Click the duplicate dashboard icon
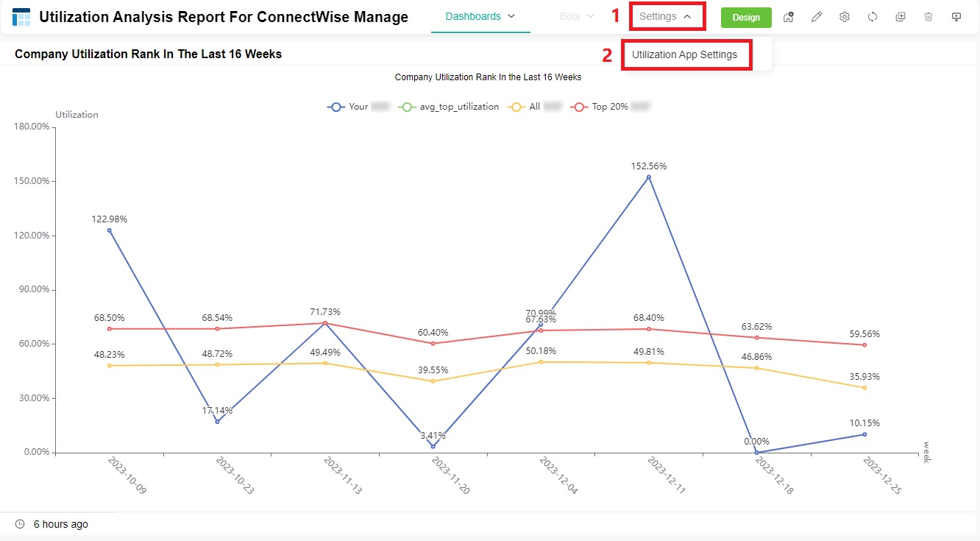The height and width of the screenshot is (541, 980). (901, 17)
